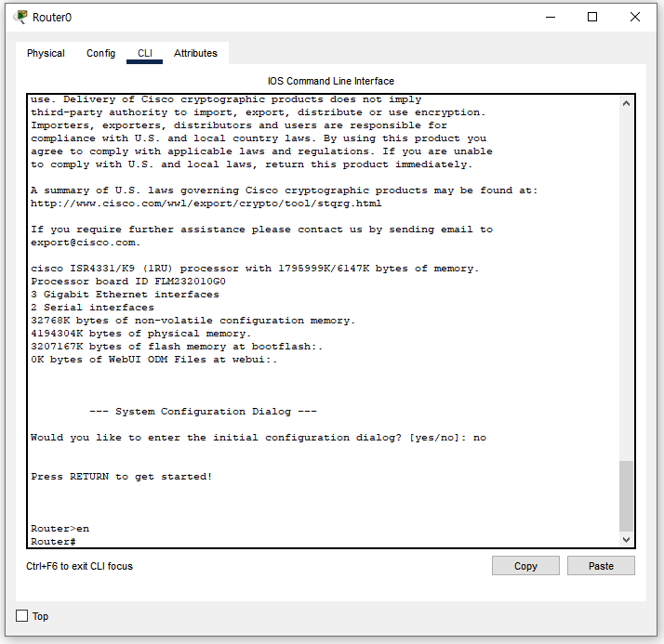This screenshot has width=664, height=644.
Task: Click the 'System Configuration Dialog' heading
Action: click(x=203, y=412)
